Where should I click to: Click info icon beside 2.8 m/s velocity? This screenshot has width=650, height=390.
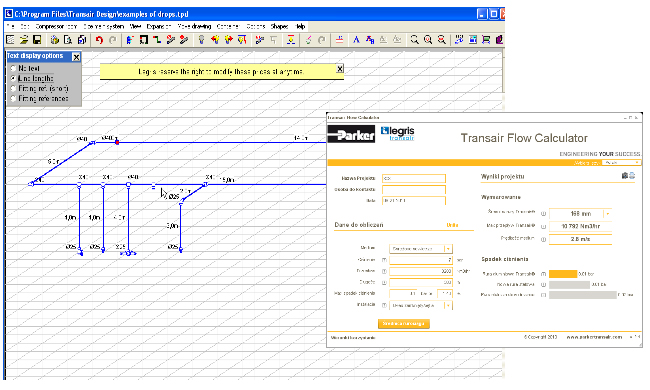[x=543, y=239]
